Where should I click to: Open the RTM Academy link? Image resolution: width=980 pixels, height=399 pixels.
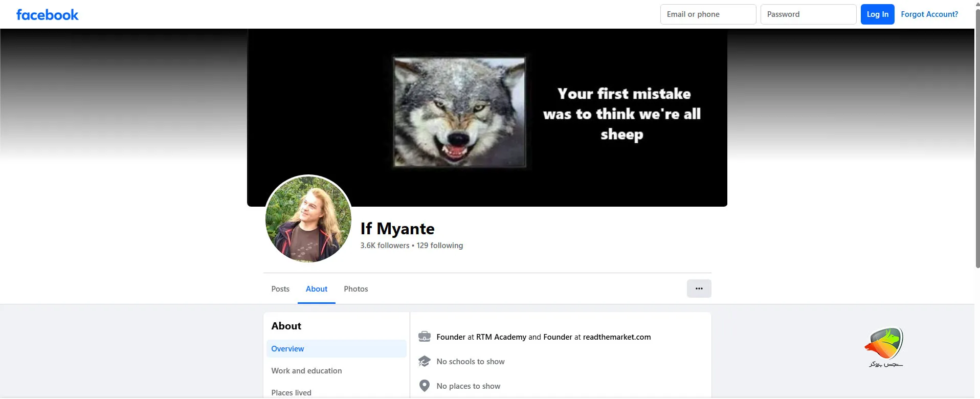[x=501, y=337]
